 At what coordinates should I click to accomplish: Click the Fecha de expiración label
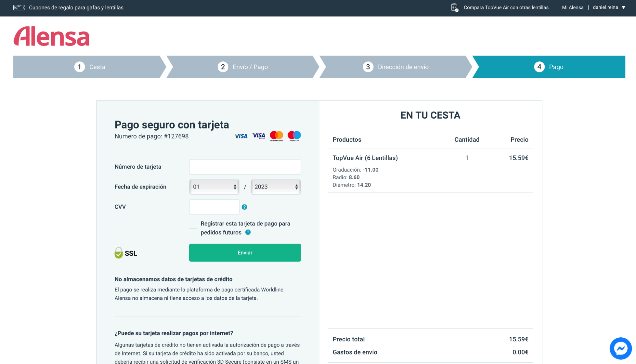pos(140,187)
